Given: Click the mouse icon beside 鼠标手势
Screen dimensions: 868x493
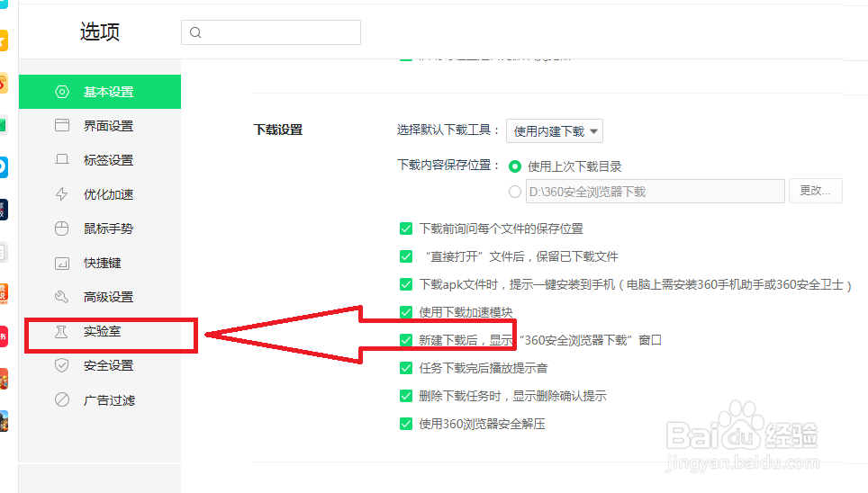Looking at the screenshot, I should pyautogui.click(x=62, y=229).
